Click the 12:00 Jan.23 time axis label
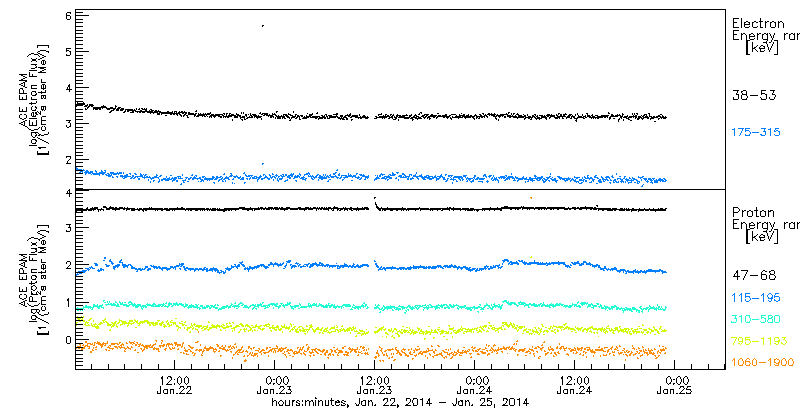Image resolution: width=800 pixels, height=410 pixels. (x=375, y=385)
